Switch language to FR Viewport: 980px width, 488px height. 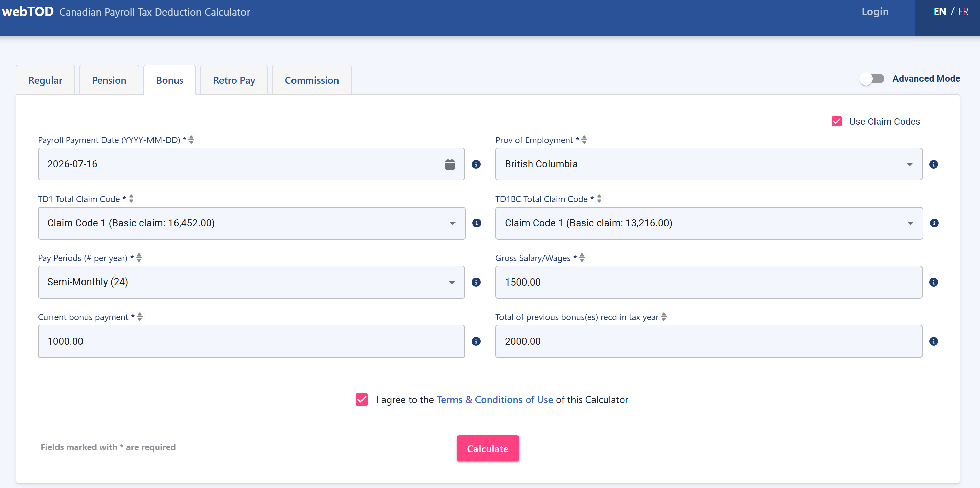point(963,12)
